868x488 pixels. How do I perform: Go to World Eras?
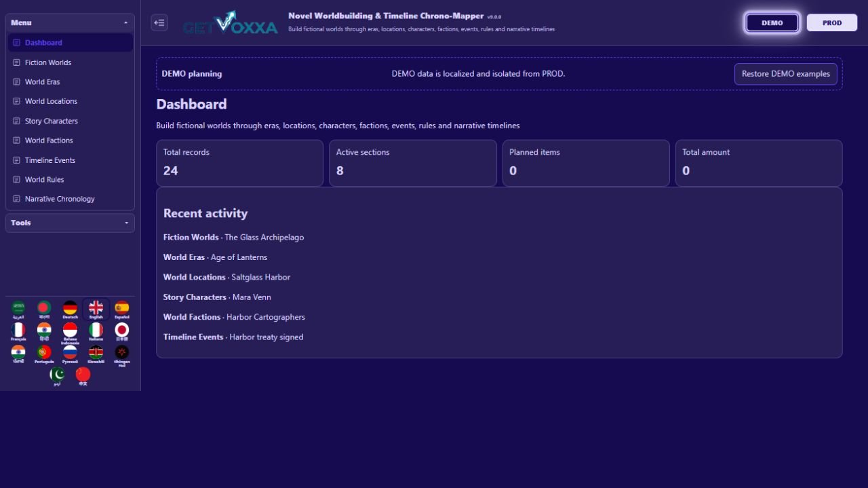click(x=70, y=82)
